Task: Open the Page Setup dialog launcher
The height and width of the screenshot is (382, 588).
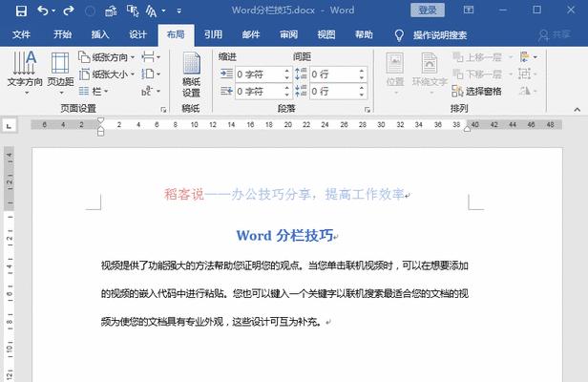Action: (x=163, y=110)
